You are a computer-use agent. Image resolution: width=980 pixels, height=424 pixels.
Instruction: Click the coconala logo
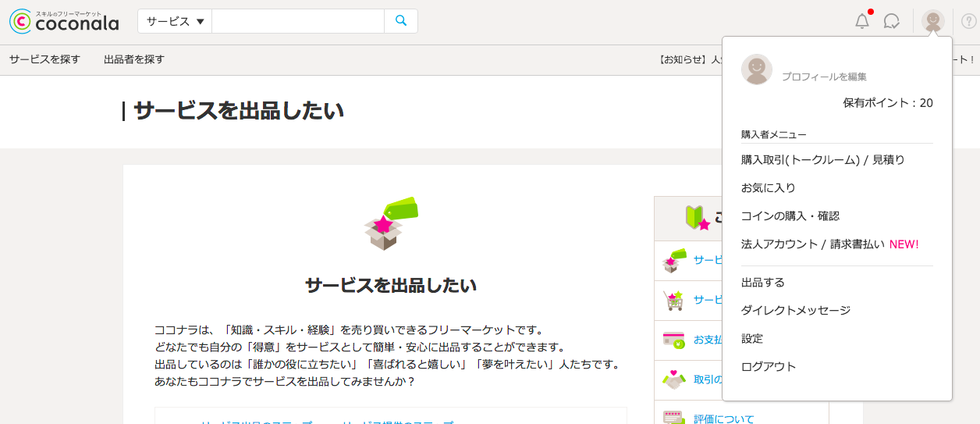click(64, 22)
